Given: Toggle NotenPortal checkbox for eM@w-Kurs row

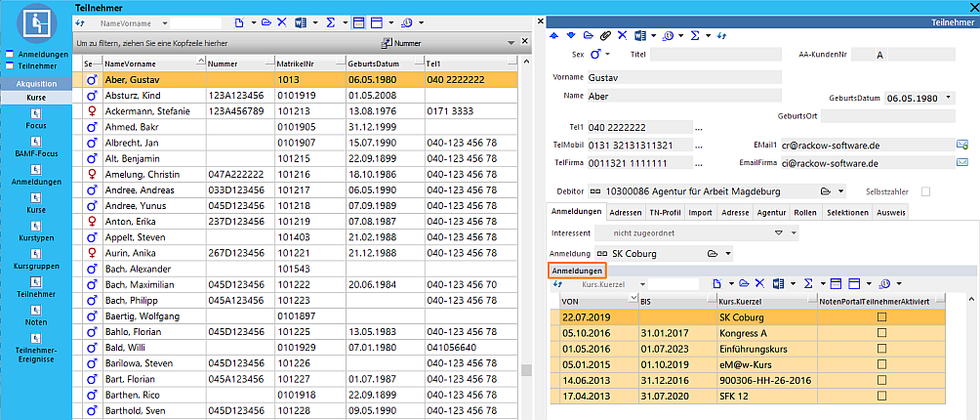Looking at the screenshot, I should (881, 364).
